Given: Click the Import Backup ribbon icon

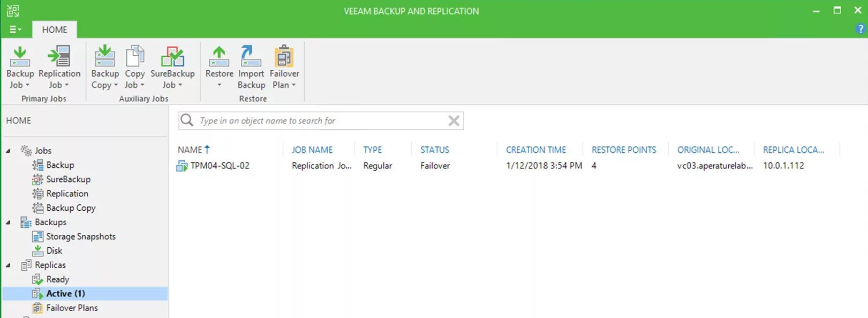Looking at the screenshot, I should 251,56.
